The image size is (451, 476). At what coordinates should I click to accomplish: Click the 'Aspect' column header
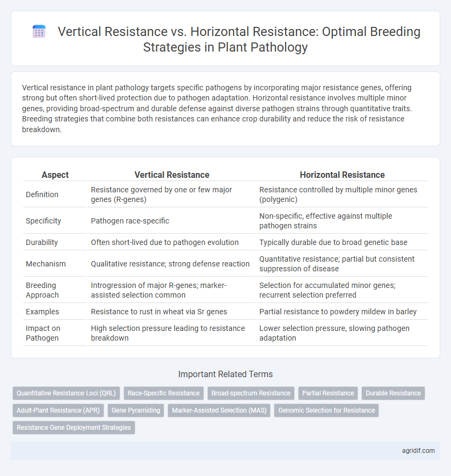point(55,175)
